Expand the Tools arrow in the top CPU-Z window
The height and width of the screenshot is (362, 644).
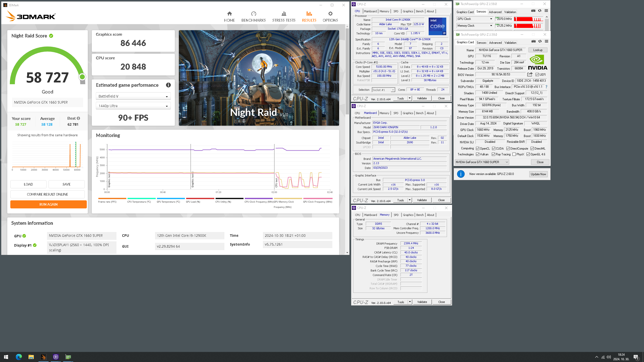click(410, 98)
